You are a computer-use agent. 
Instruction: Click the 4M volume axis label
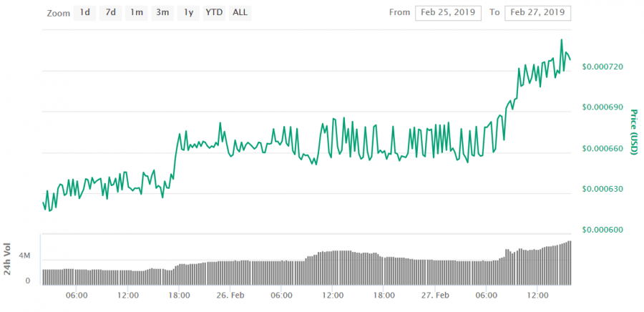(24, 255)
